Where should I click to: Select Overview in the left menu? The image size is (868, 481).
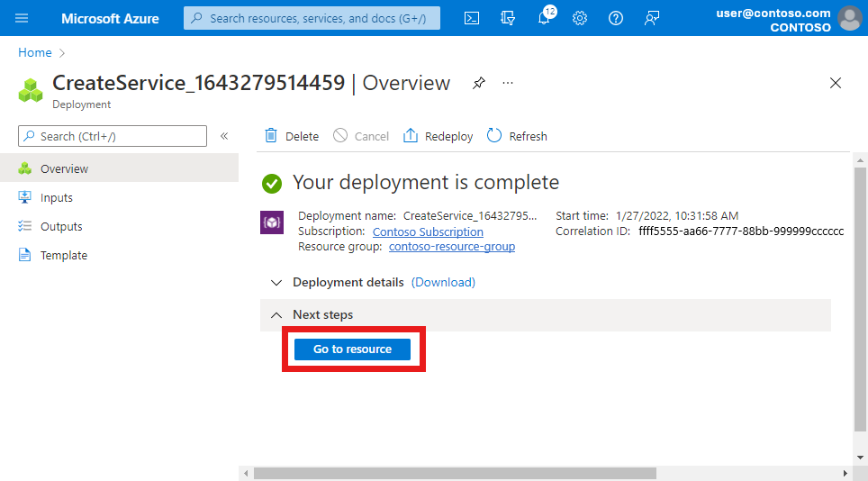coord(119,168)
